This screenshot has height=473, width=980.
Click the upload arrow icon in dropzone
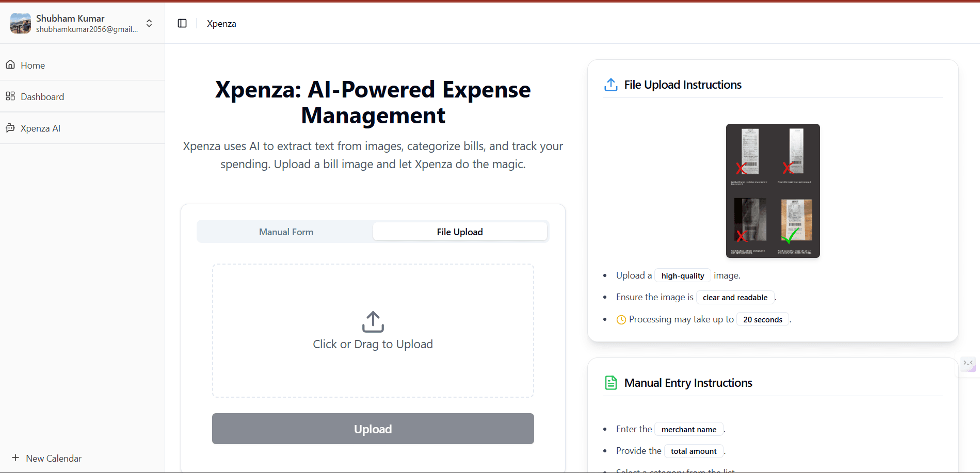pos(373,322)
